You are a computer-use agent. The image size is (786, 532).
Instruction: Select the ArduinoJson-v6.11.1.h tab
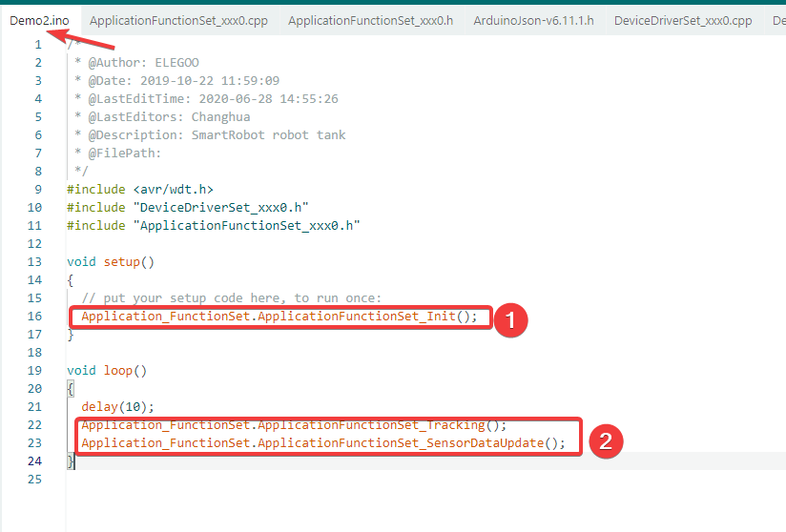point(534,21)
